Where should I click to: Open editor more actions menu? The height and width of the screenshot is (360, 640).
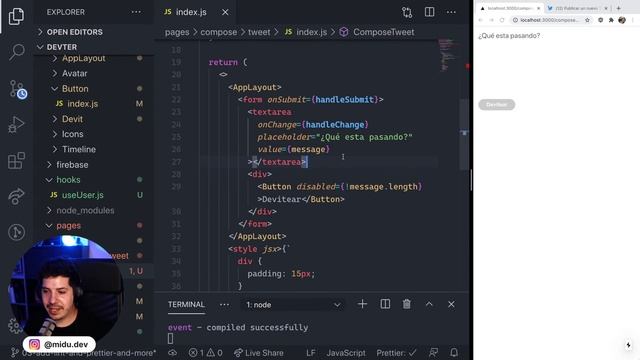(451, 12)
